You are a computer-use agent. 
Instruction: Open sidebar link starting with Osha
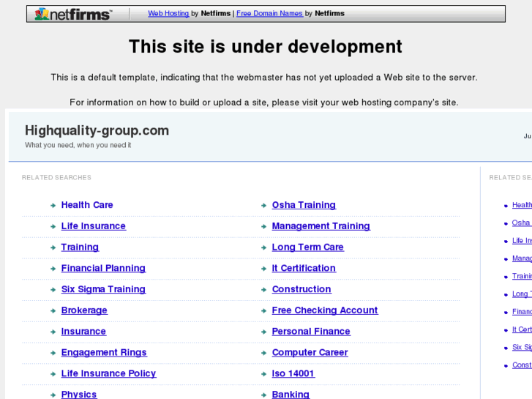(x=522, y=223)
